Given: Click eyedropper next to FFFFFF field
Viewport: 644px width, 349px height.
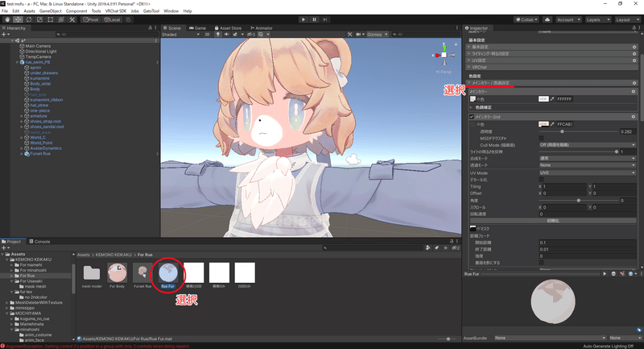Looking at the screenshot, I should [x=552, y=99].
